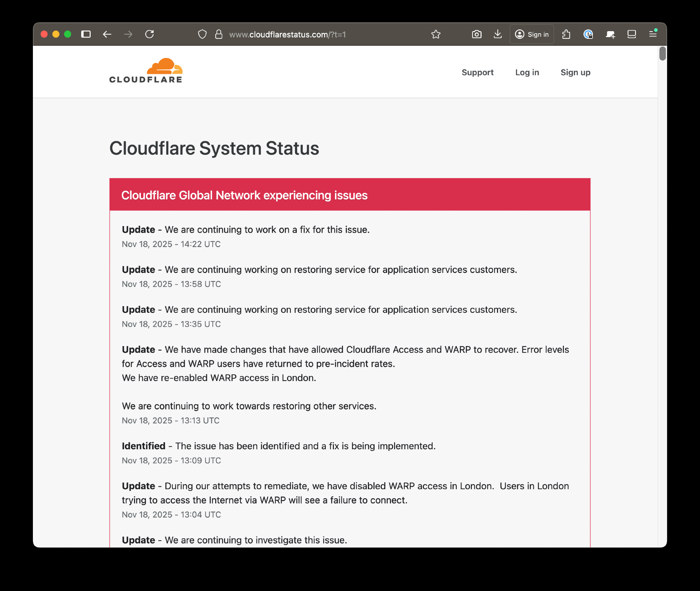The height and width of the screenshot is (591, 700).
Task: Open the browser hamburger menu
Action: (x=653, y=34)
